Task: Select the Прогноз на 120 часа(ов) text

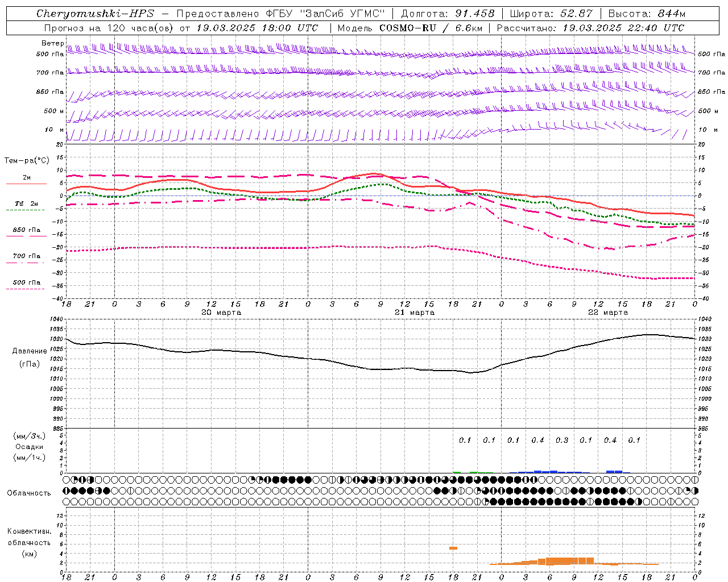Action: (x=110, y=28)
